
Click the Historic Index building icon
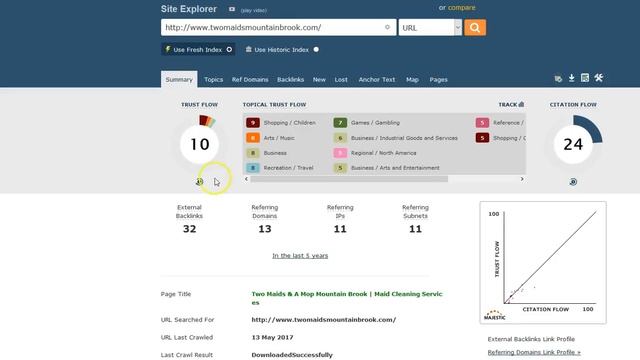coord(248,49)
